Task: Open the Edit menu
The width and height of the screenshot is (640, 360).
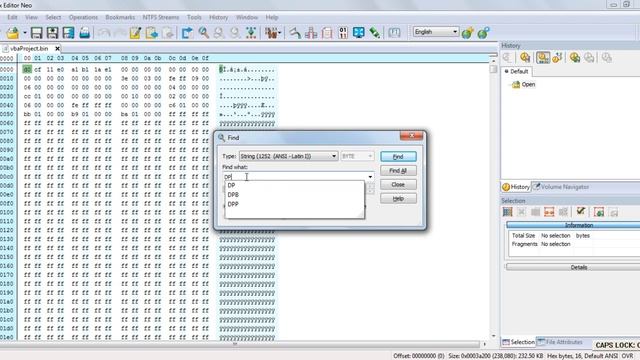Action: tap(12, 17)
